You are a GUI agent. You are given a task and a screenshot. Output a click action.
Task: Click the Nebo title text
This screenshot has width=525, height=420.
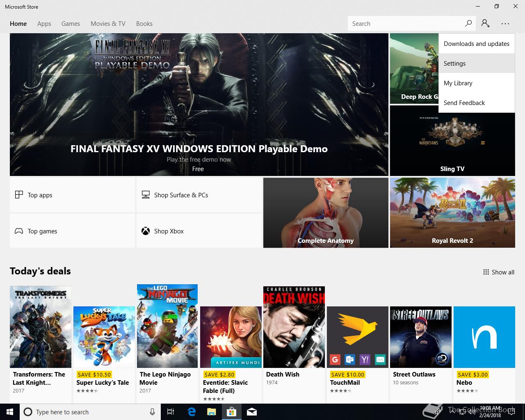click(464, 383)
